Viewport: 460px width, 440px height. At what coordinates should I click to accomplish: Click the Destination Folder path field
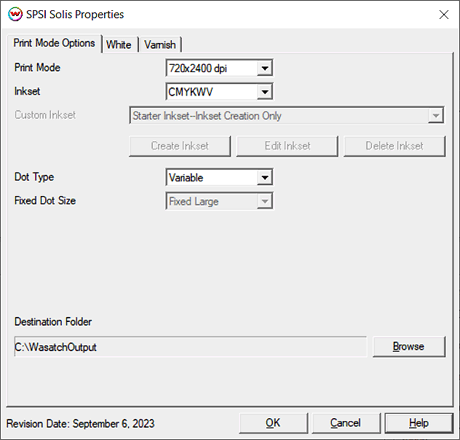(x=190, y=347)
